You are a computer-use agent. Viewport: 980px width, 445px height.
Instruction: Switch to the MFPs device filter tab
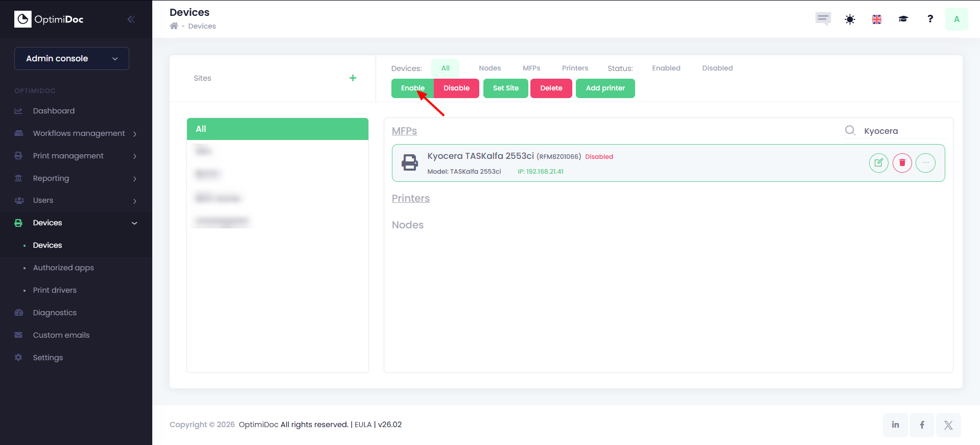[x=531, y=68]
